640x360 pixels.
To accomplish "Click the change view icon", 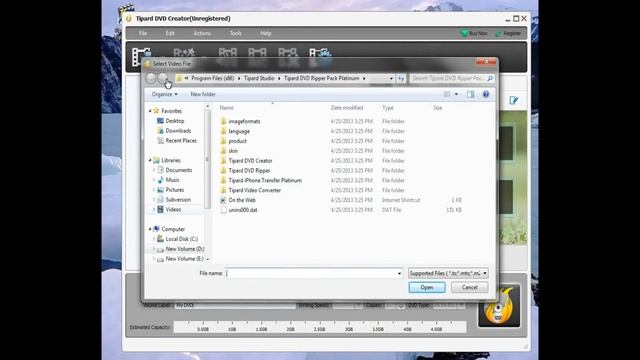I will tap(447, 94).
